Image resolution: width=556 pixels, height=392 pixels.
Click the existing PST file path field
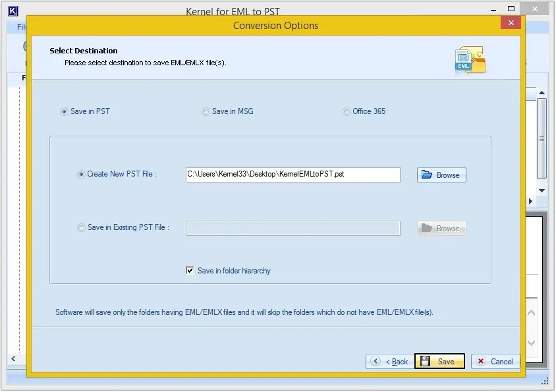pyautogui.click(x=293, y=228)
